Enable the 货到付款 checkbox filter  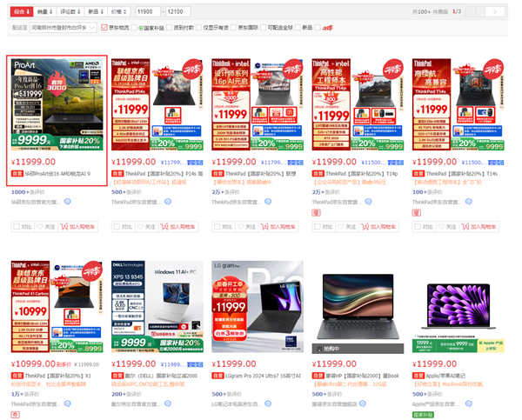(x=169, y=27)
